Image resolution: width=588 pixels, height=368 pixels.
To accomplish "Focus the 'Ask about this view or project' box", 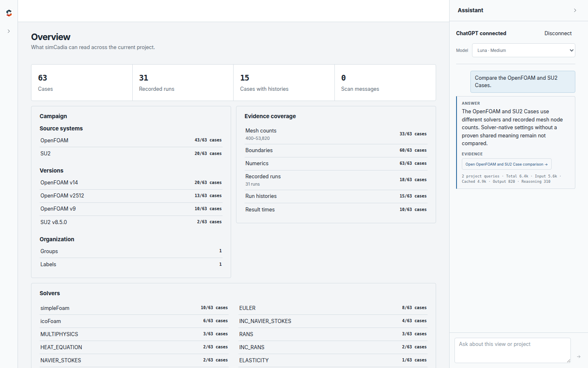I will pos(512,350).
